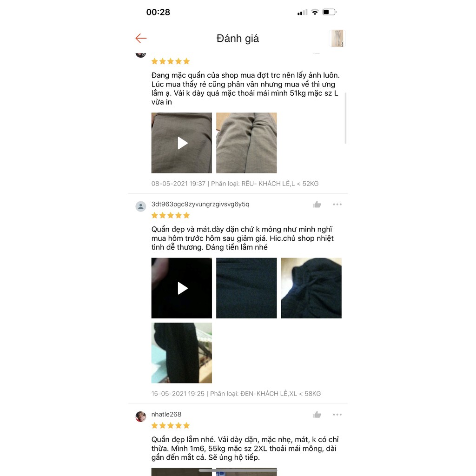476x476 pixels.
Task: Like the review by nhatle268
Action: coord(317,414)
